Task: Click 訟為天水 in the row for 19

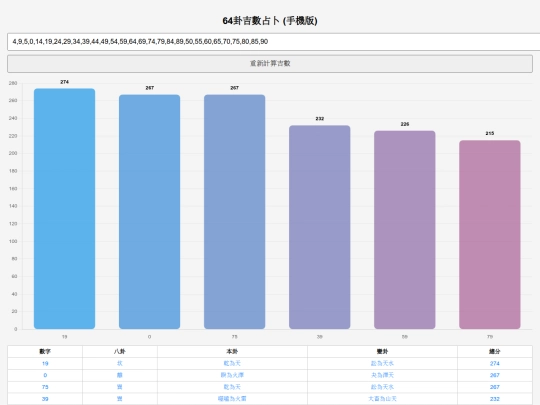Action: pyautogui.click(x=382, y=363)
